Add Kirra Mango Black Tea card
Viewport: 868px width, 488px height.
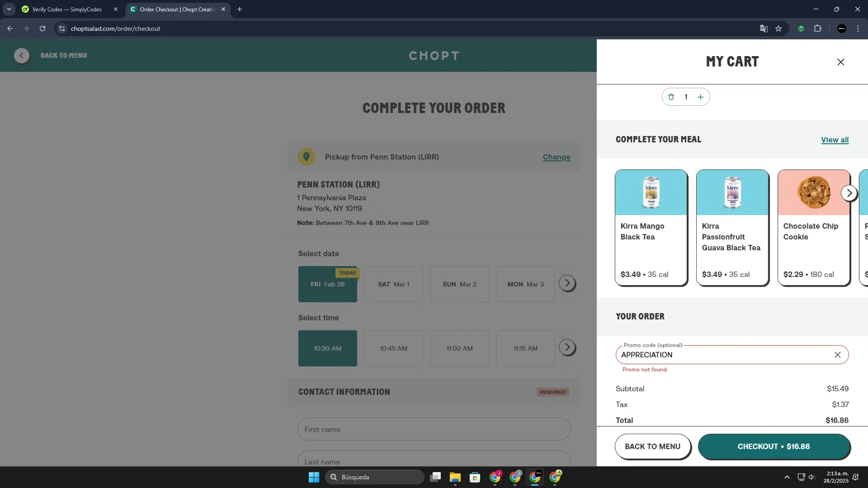pyautogui.click(x=651, y=227)
